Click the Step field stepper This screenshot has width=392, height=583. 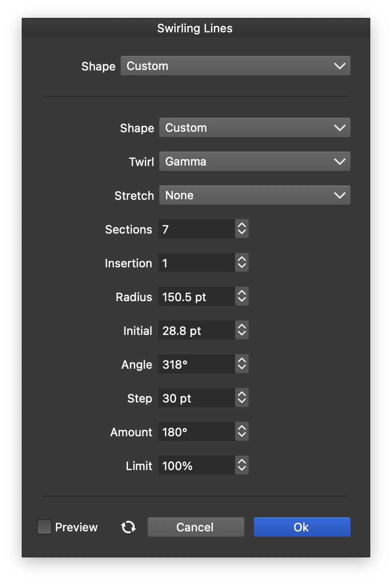click(x=242, y=398)
